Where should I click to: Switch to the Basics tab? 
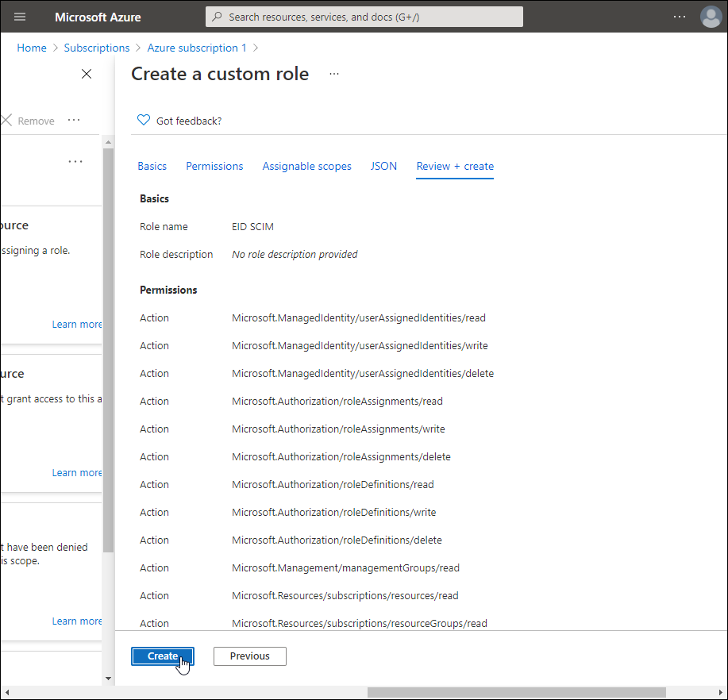pos(152,166)
